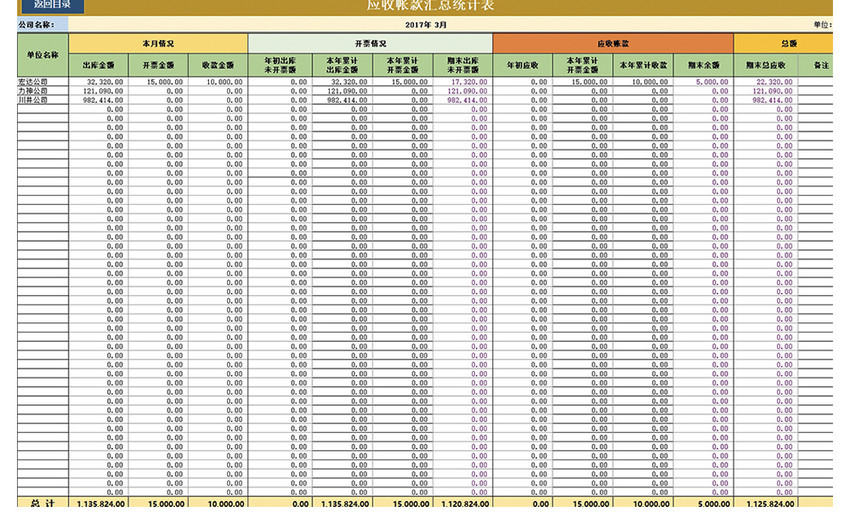Select the 2017年 3月 date cell
850x524 pixels.
point(426,24)
